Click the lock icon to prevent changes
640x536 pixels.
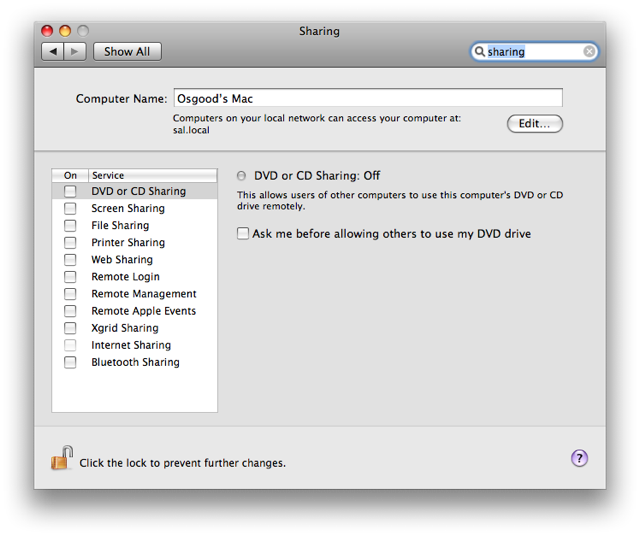[x=62, y=458]
